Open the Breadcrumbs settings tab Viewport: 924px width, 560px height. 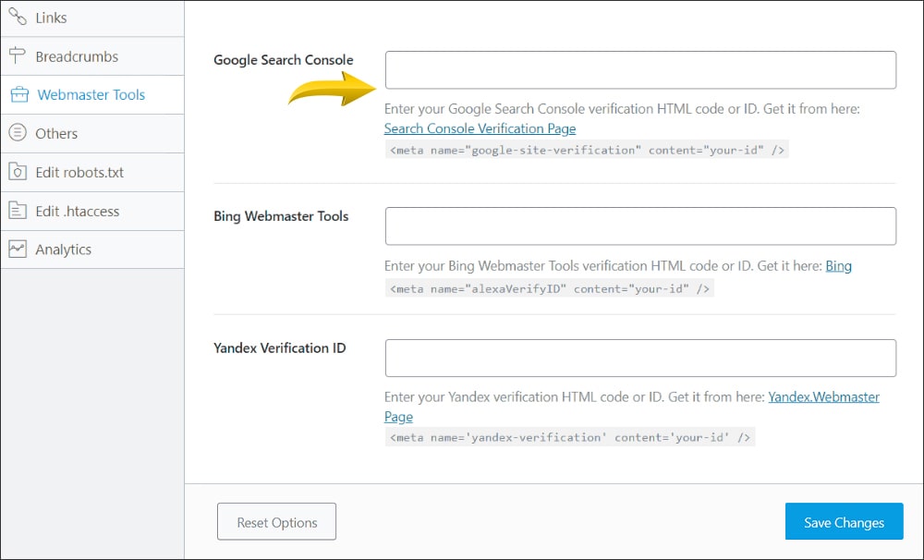click(x=92, y=56)
